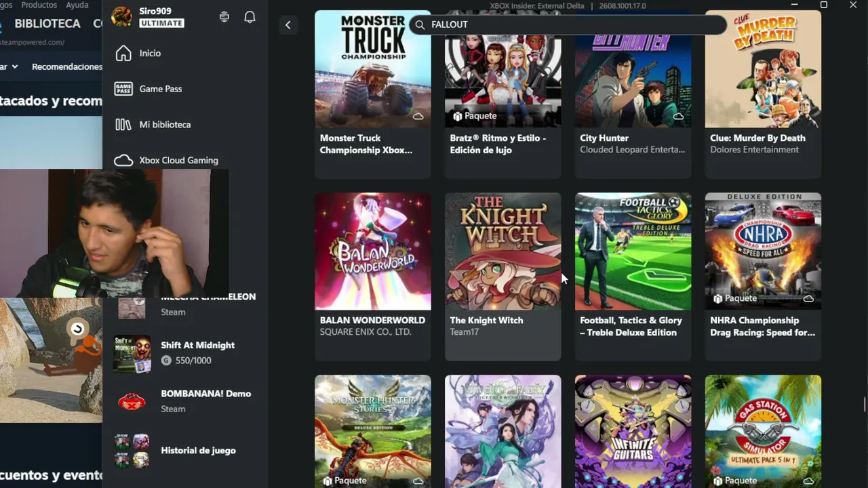Click the cloud icon on City Hunter cover
This screenshot has width=868, height=488.
[679, 116]
